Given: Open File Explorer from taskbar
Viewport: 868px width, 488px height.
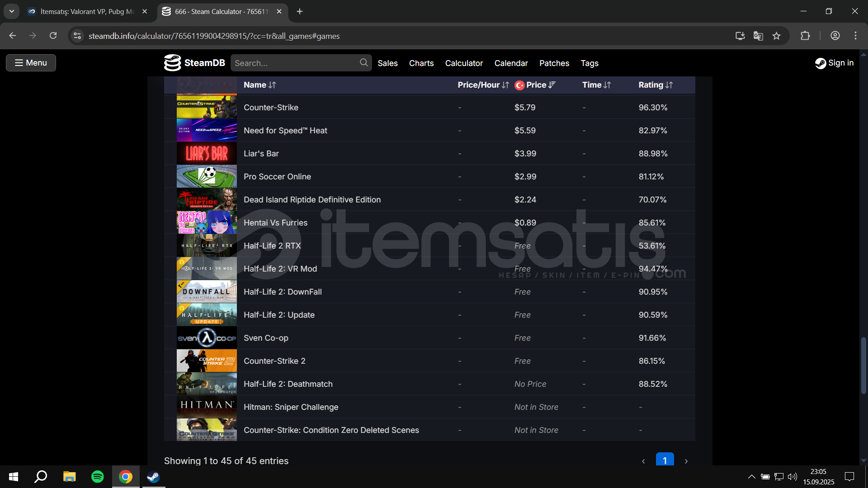Looking at the screenshot, I should coord(69,477).
